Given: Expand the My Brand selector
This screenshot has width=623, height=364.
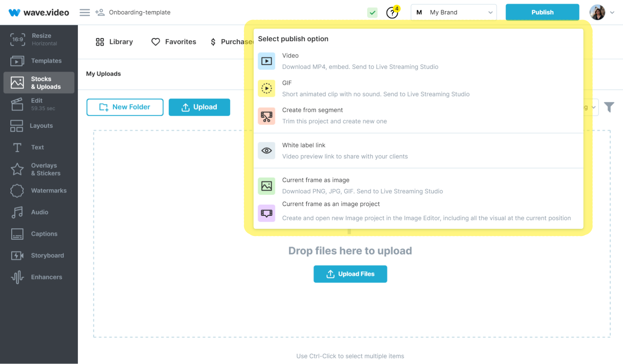Looking at the screenshot, I should (x=453, y=12).
